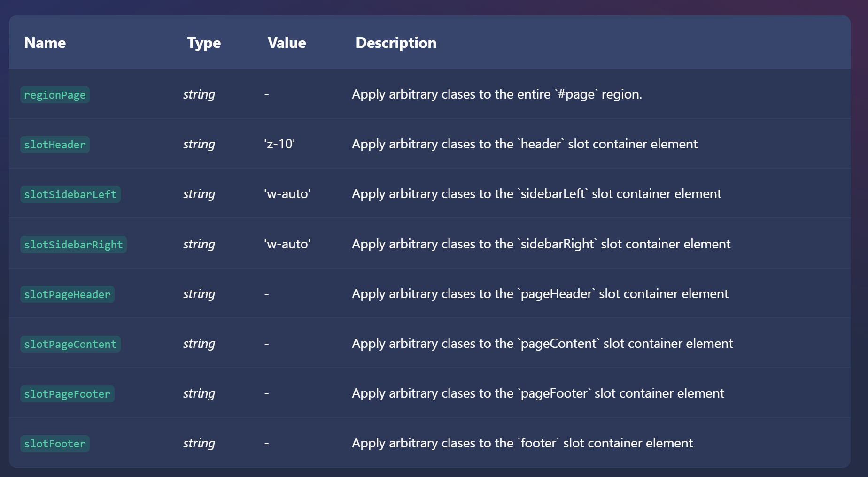
Task: Click the 'z-10' value for slotHeader
Action: tap(279, 144)
